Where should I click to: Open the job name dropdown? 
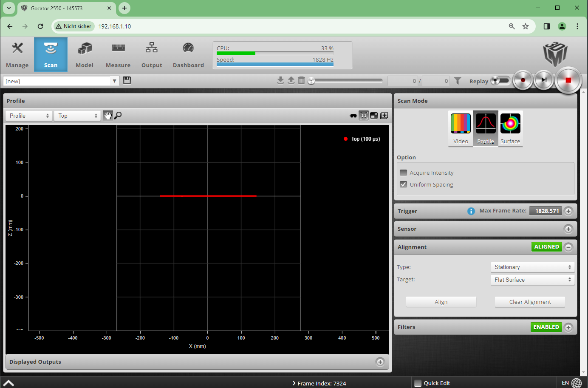pyautogui.click(x=114, y=81)
